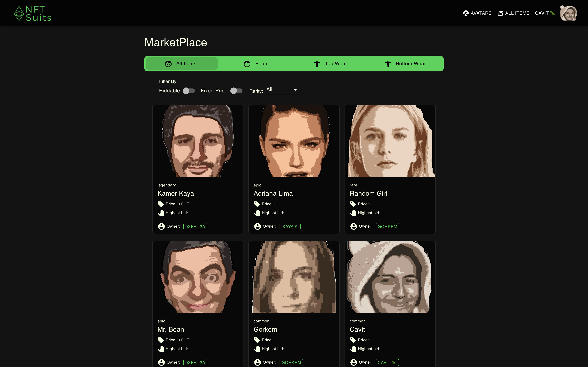
Task: Click the price tag icon on Kamer Kaya
Action: click(x=161, y=204)
